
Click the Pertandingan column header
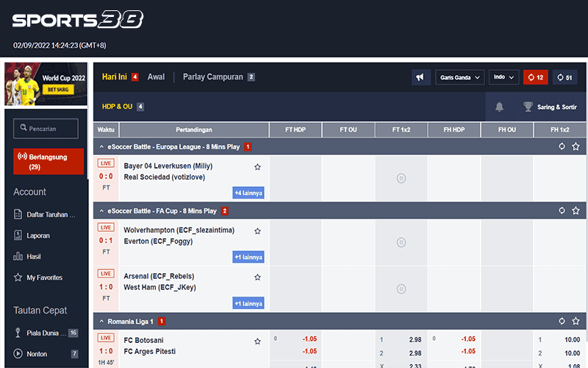tap(194, 130)
